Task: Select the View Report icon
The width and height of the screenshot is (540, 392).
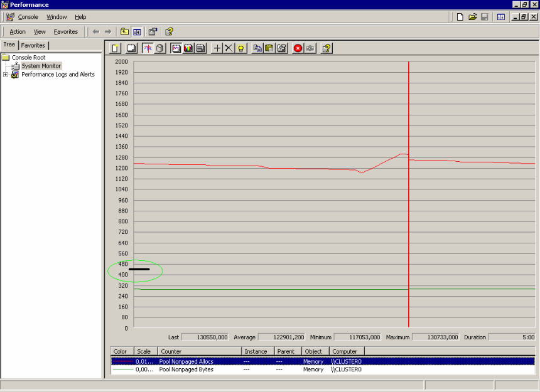Action: coord(200,48)
